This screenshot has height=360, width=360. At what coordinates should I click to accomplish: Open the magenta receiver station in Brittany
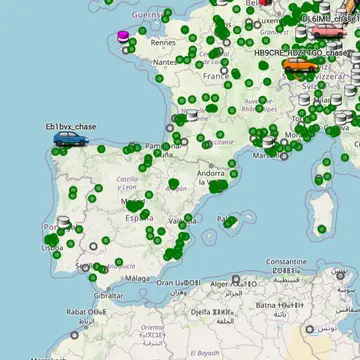coord(123,37)
